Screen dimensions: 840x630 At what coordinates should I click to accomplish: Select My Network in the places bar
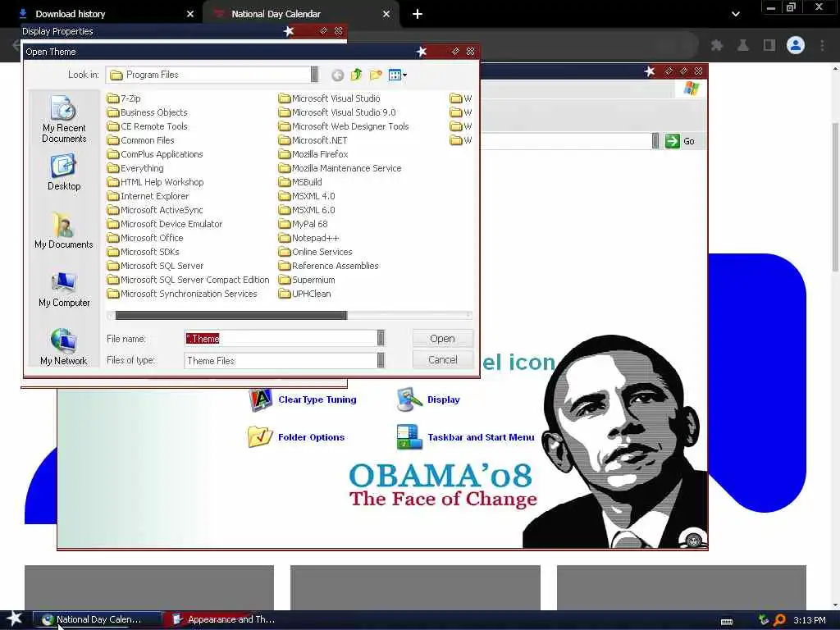[64, 347]
